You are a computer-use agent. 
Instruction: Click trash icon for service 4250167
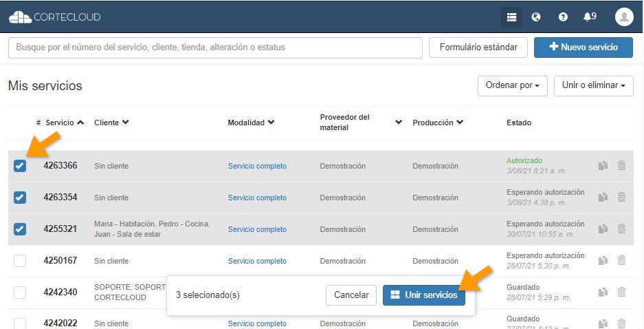point(621,261)
